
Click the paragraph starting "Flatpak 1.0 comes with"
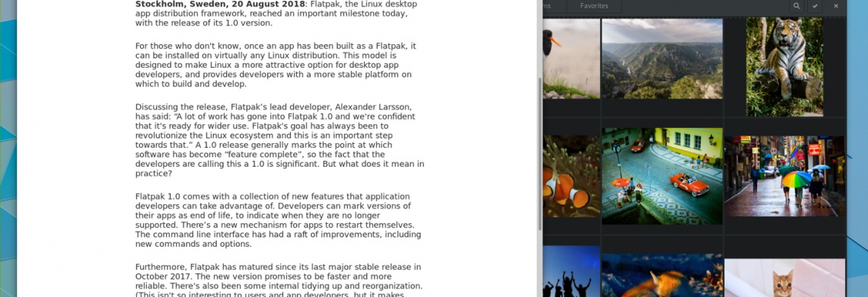pos(278,221)
